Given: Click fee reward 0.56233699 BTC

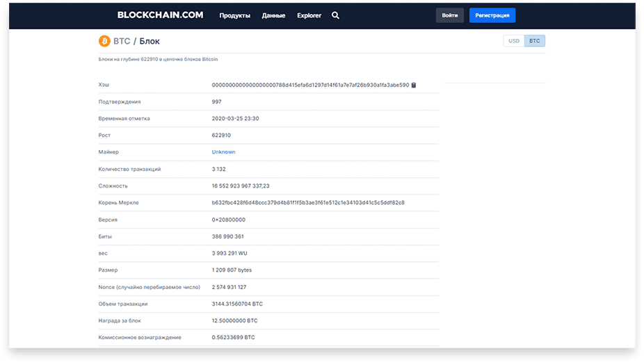Looking at the screenshot, I should coord(233,338).
